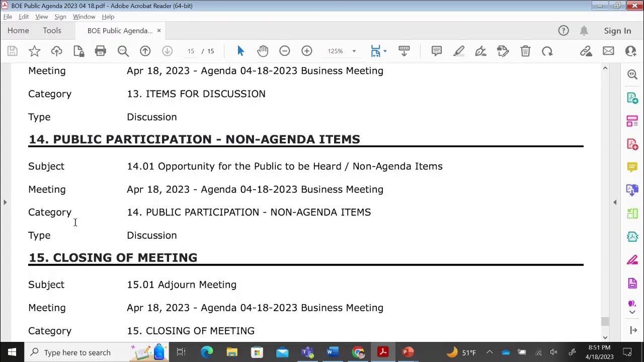Screen dimensions: 644x362
Task: Open the purple page sidebar tool
Action: pyautogui.click(x=632, y=283)
